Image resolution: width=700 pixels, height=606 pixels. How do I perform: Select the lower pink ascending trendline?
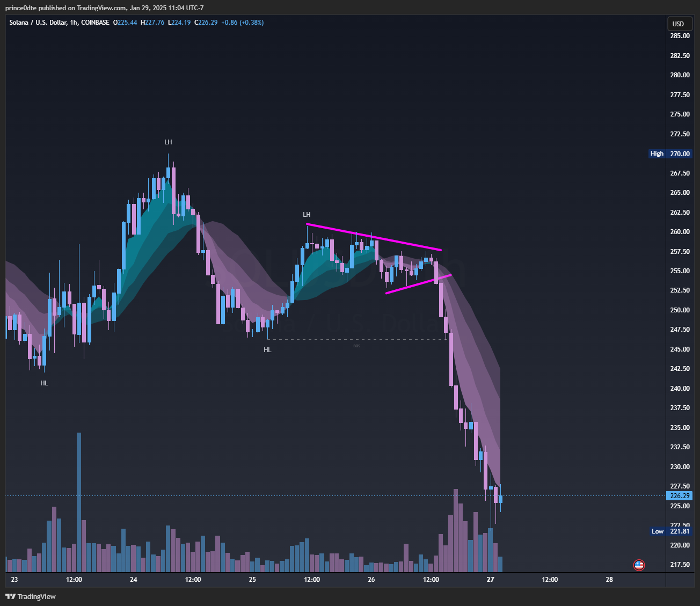click(x=418, y=284)
